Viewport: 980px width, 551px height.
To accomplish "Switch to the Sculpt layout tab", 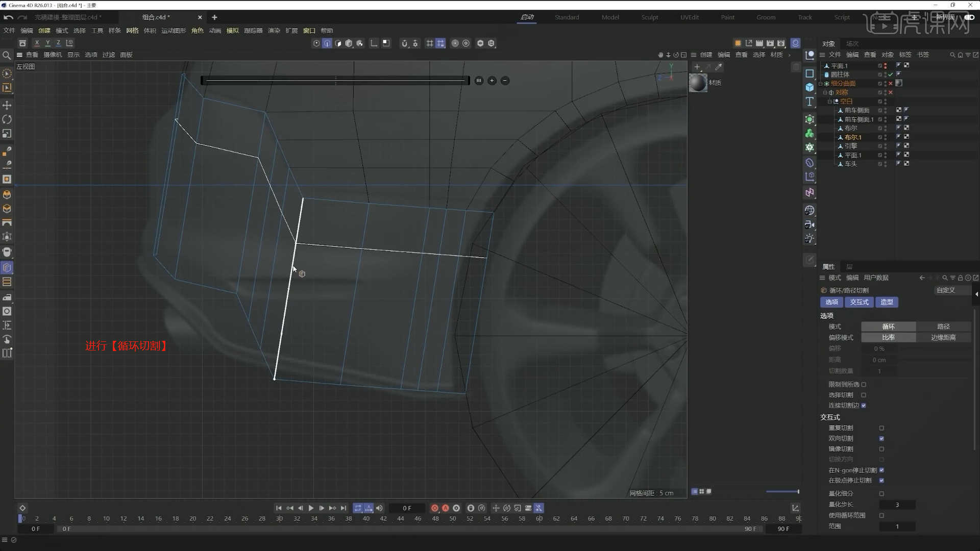I will coord(650,17).
